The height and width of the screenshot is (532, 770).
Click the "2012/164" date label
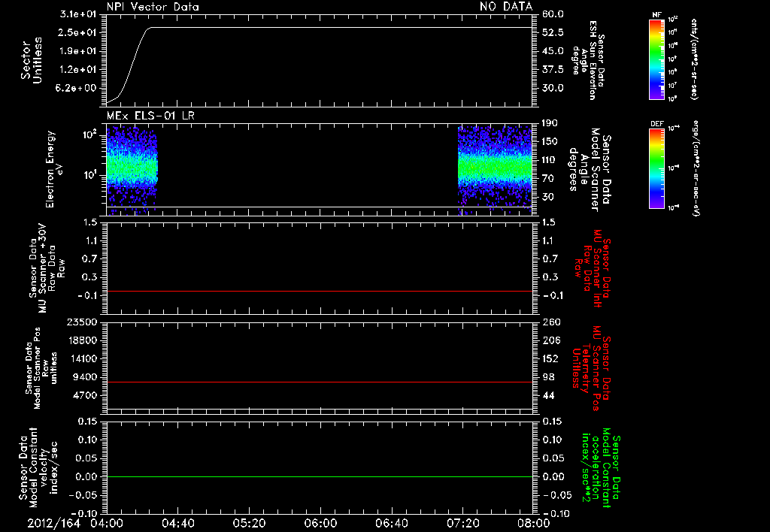tap(53, 523)
